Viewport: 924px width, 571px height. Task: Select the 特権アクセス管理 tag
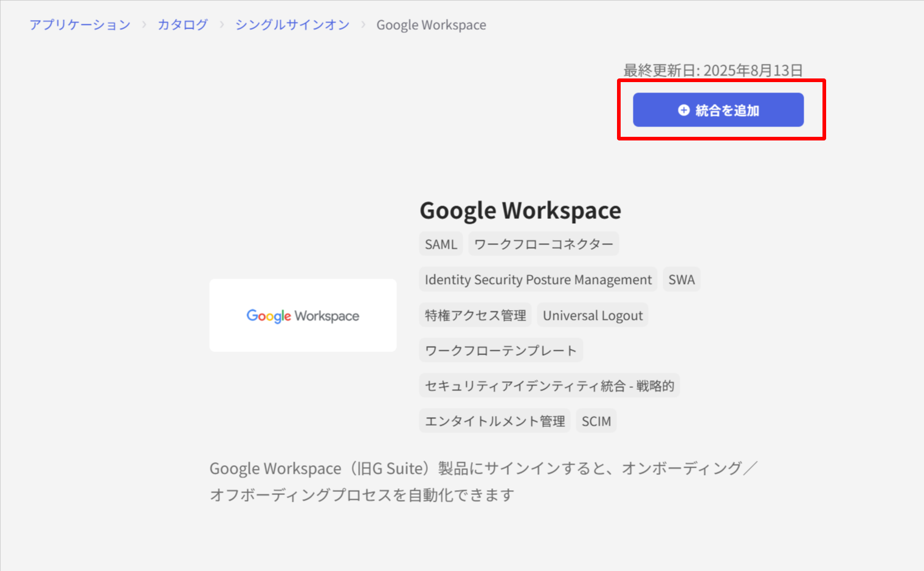475,315
